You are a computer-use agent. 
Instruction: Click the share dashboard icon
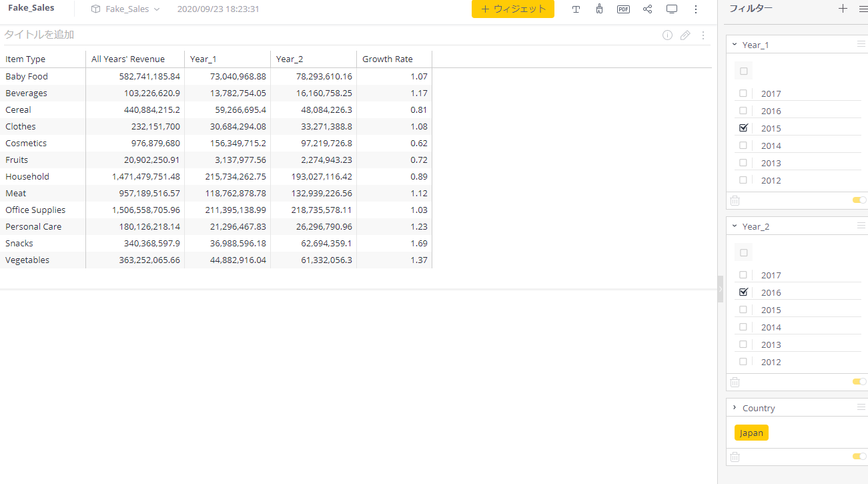pyautogui.click(x=647, y=9)
